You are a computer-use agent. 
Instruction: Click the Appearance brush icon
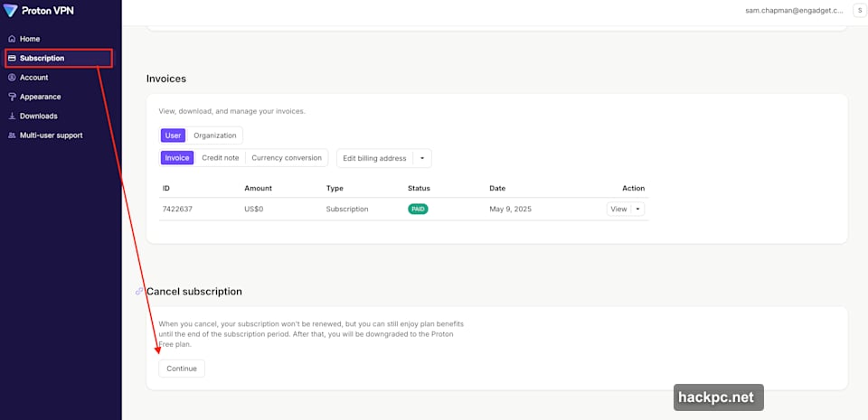coord(12,97)
